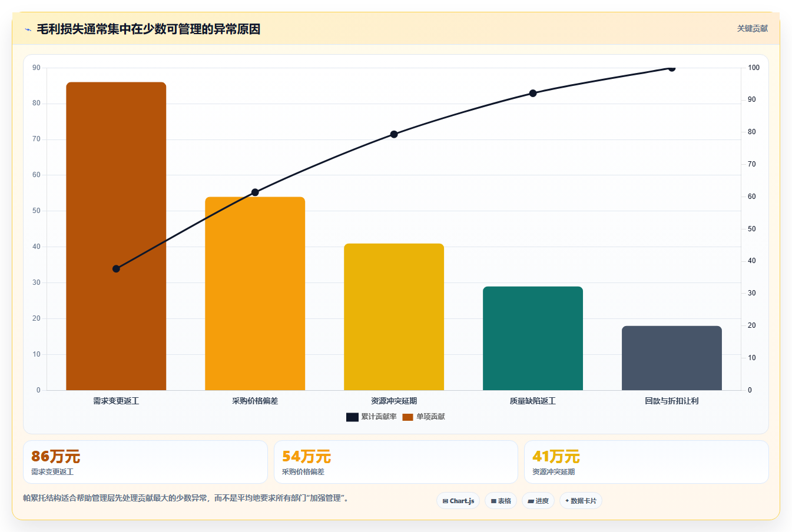The image size is (792, 532).
Task: Click the left axis value 90
Action: (x=37, y=68)
